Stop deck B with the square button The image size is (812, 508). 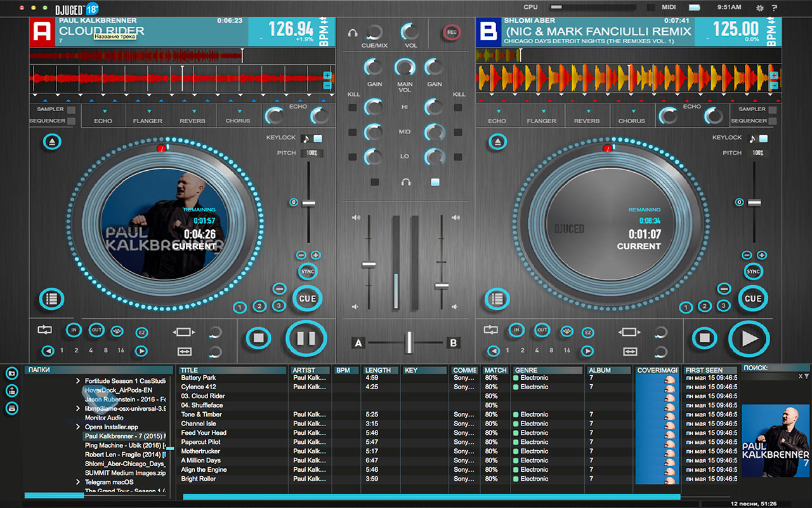point(704,338)
